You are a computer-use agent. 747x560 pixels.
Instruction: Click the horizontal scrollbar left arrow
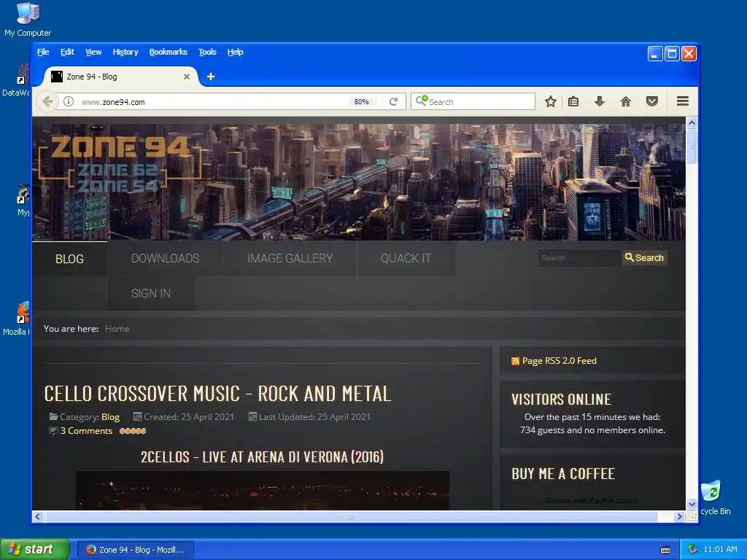(38, 517)
